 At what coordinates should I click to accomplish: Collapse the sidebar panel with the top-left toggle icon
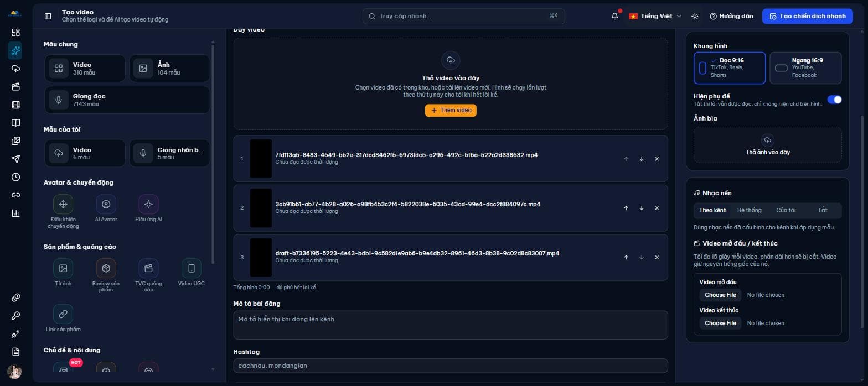tap(48, 16)
